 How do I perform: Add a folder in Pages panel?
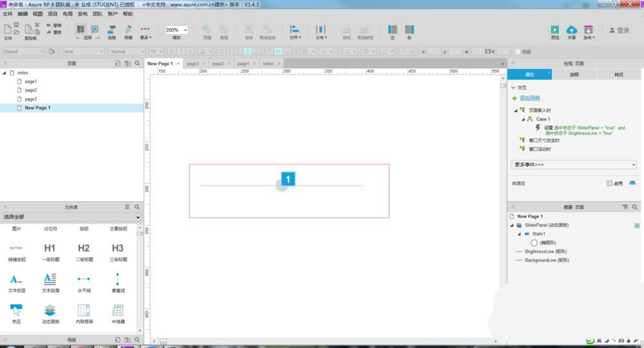coord(128,64)
